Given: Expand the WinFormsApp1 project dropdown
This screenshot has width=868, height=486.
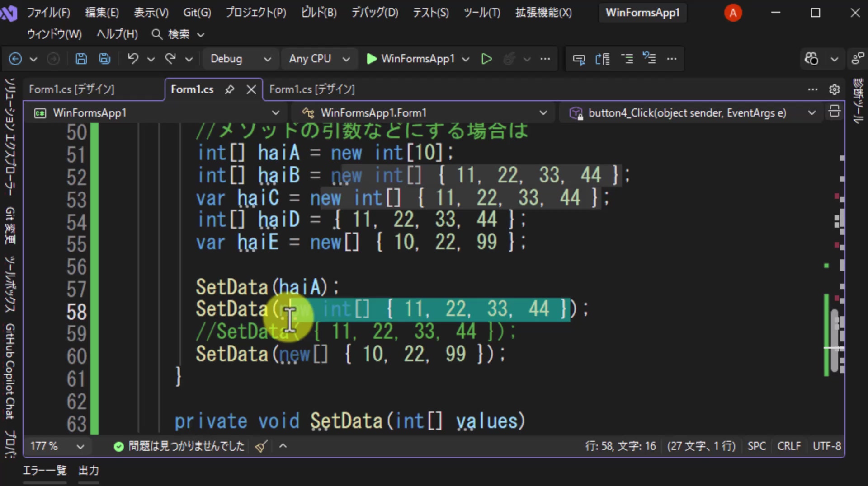Looking at the screenshot, I should pyautogui.click(x=156, y=113).
